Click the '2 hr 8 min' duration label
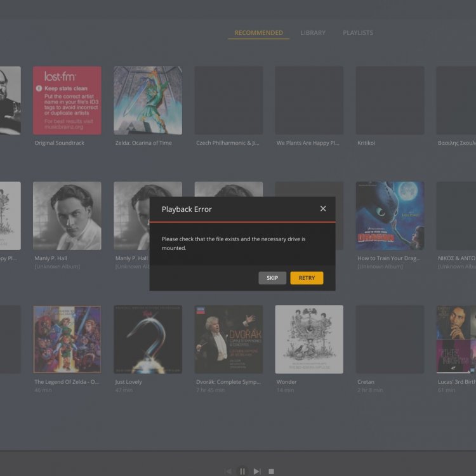The width and height of the screenshot is (476, 476). point(370,390)
